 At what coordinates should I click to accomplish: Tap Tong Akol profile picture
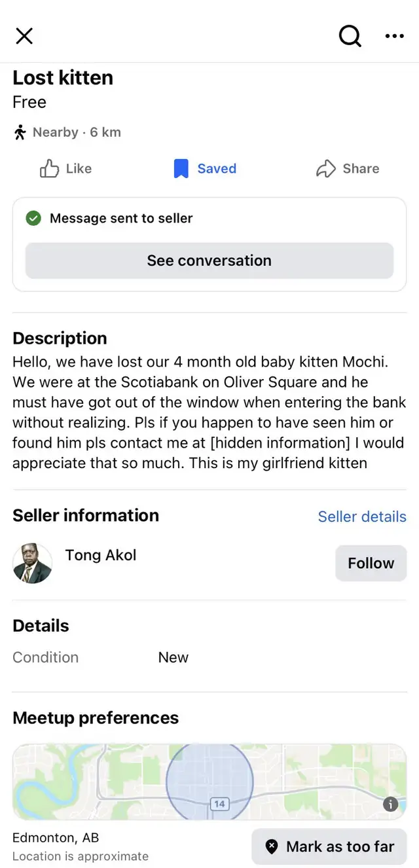[33, 563]
